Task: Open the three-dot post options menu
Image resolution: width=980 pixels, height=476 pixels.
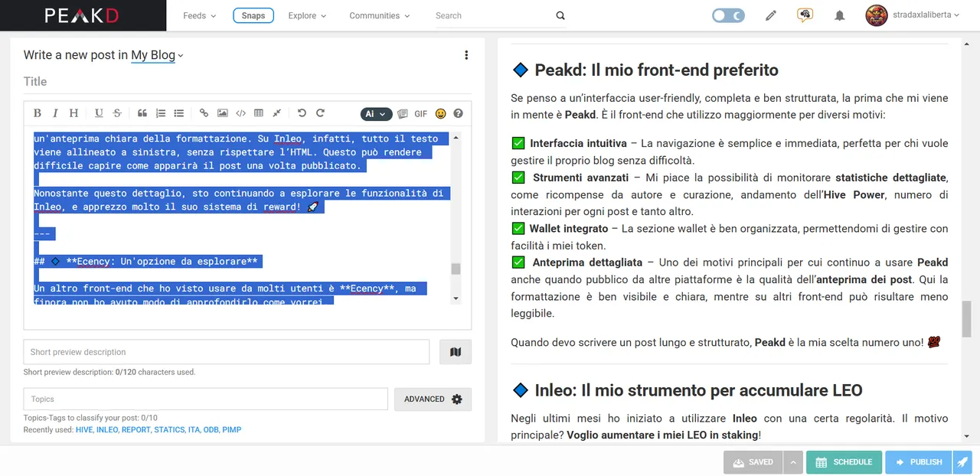Action: 466,55
